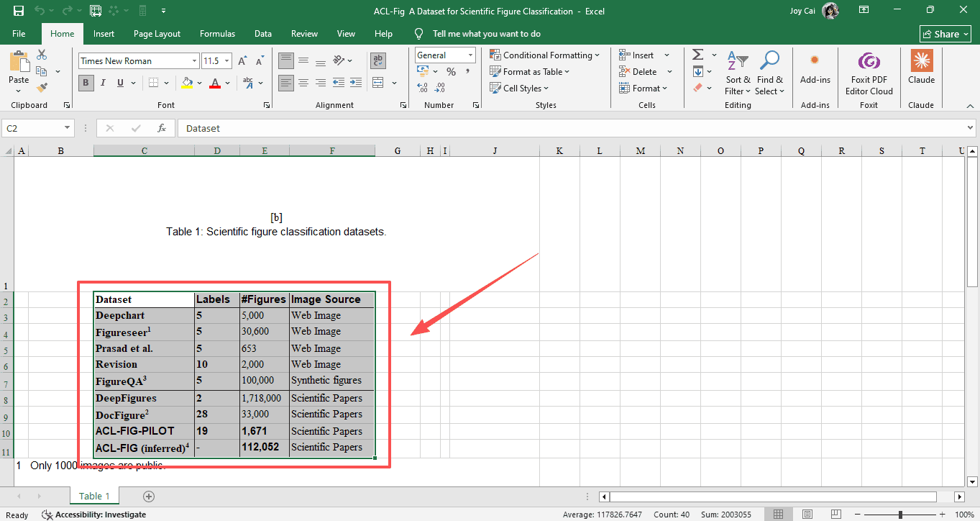Switch to the Review tab

click(304, 34)
